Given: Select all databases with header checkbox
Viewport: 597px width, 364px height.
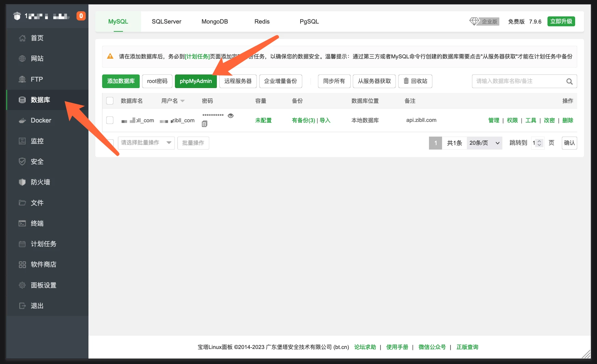Looking at the screenshot, I should [x=110, y=101].
